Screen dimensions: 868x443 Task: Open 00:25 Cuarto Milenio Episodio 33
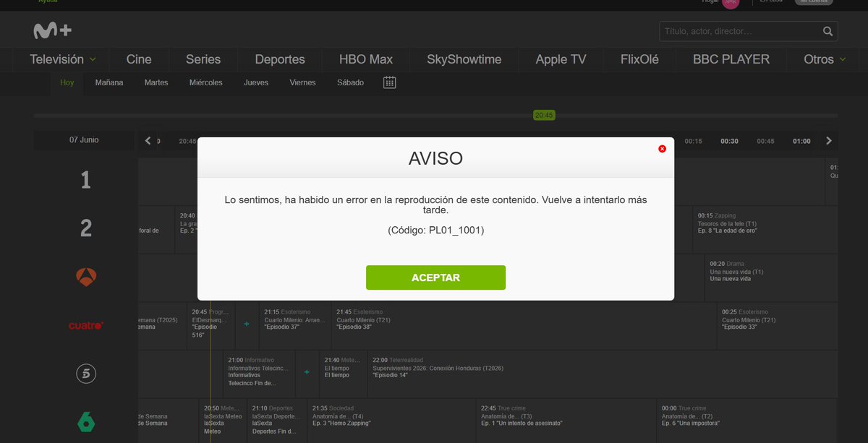pos(778,326)
